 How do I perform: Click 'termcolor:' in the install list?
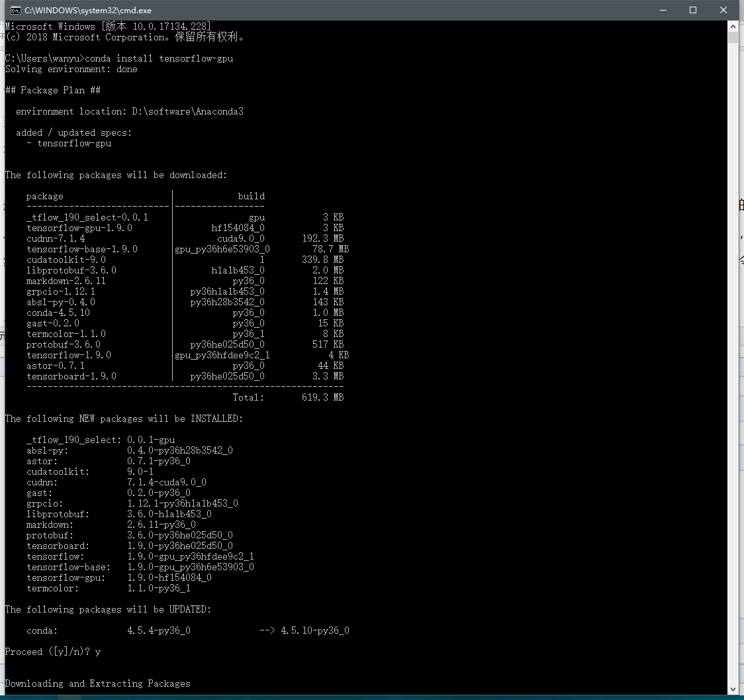coord(53,589)
